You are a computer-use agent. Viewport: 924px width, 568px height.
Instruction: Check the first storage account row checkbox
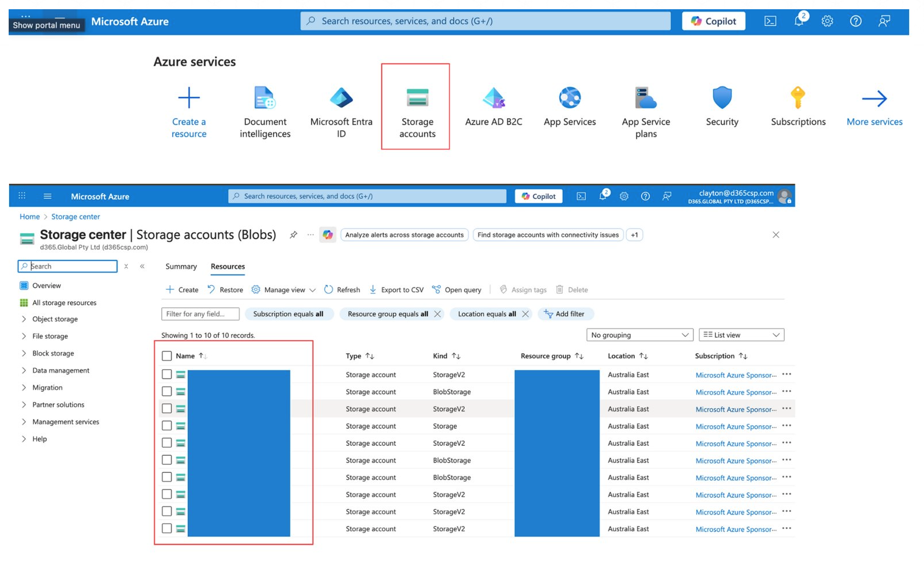pyautogui.click(x=167, y=374)
